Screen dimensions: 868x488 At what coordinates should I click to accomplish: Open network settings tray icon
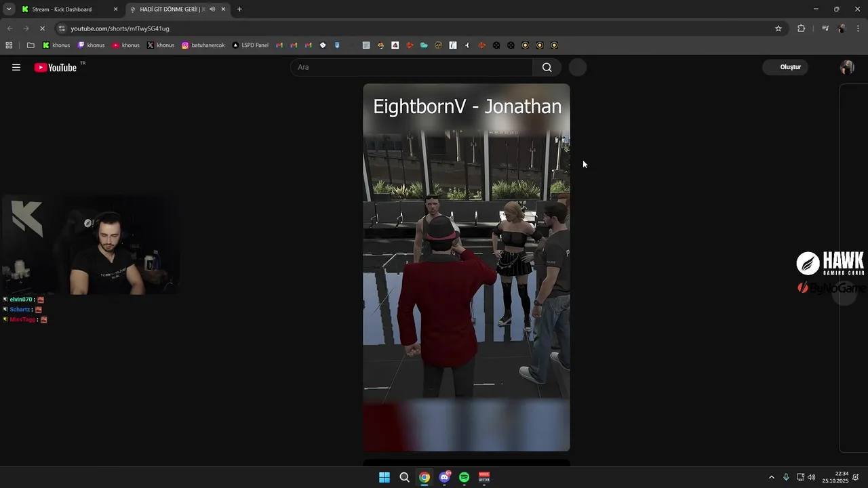pyautogui.click(x=800, y=477)
